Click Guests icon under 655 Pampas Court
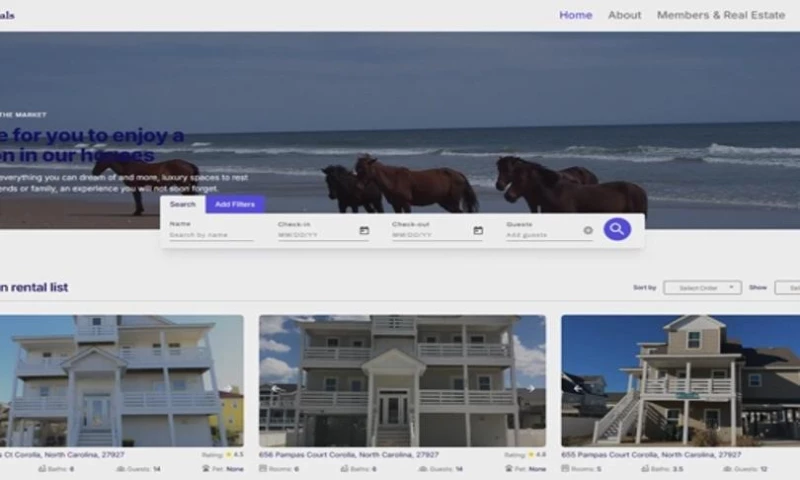 (x=727, y=468)
